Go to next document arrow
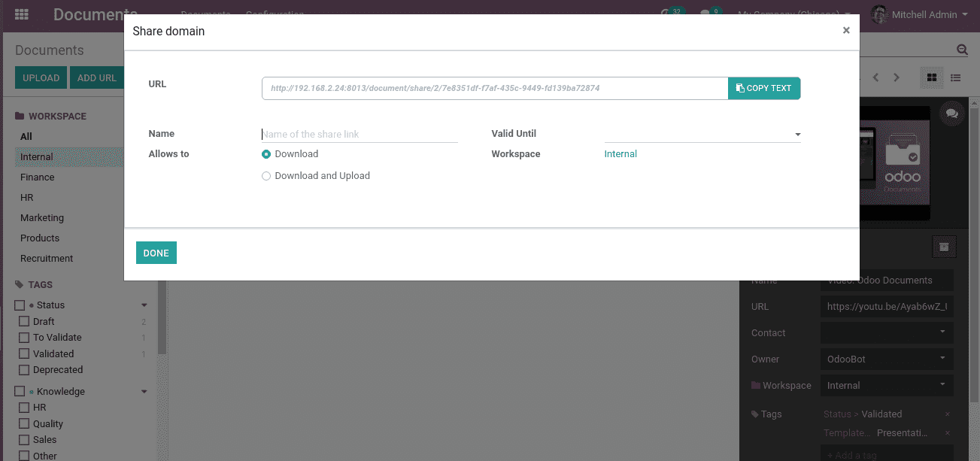Image resolution: width=980 pixels, height=461 pixels. 897,77
